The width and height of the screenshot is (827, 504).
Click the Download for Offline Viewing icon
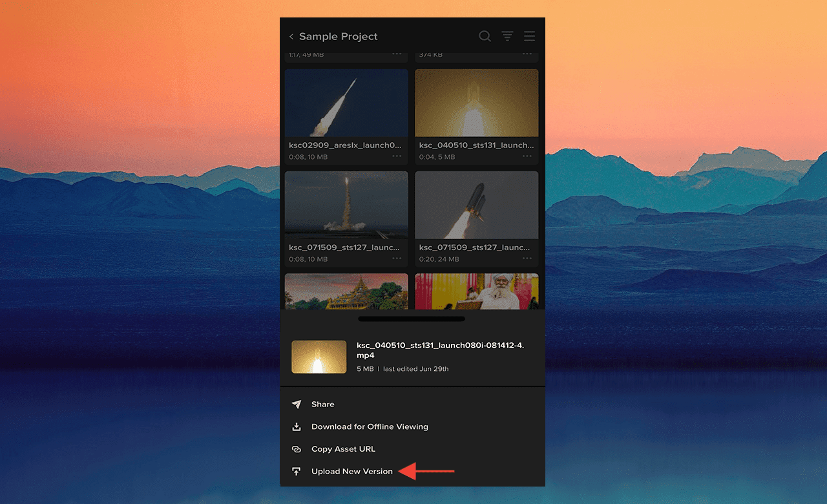297,426
